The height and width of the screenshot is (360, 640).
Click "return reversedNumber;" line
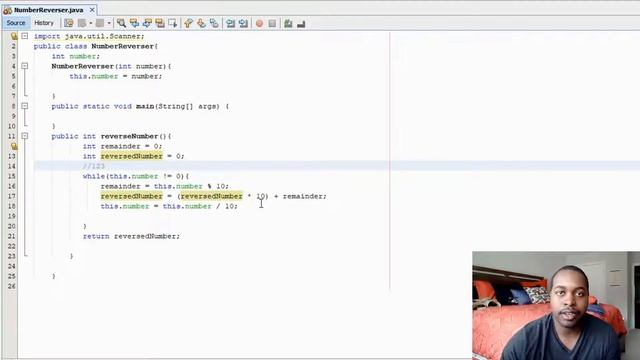[x=131, y=236]
